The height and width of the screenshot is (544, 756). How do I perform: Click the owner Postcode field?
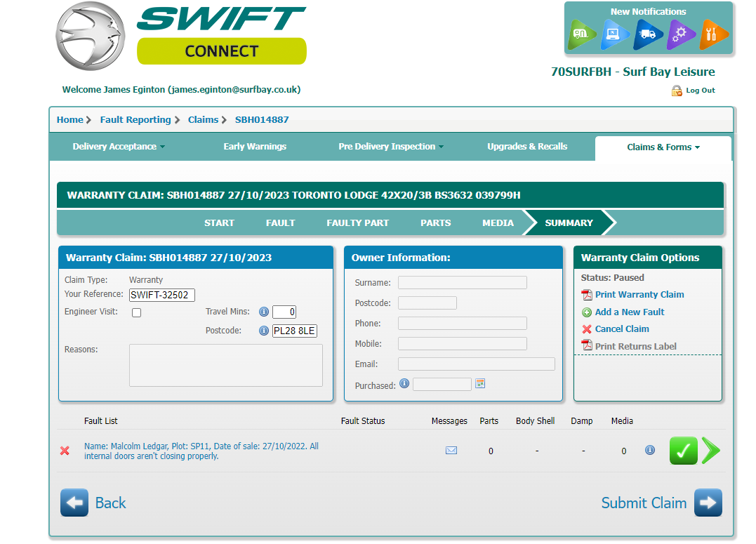click(x=427, y=303)
